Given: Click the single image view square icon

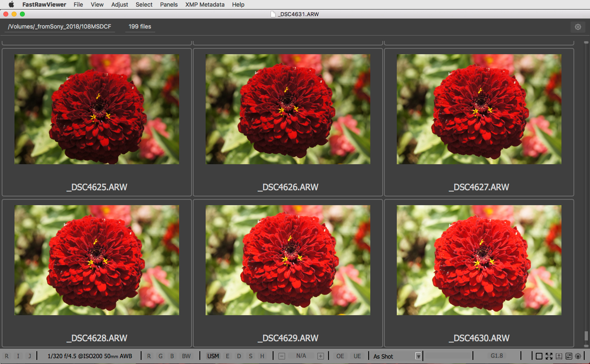Looking at the screenshot, I should click(x=539, y=356).
